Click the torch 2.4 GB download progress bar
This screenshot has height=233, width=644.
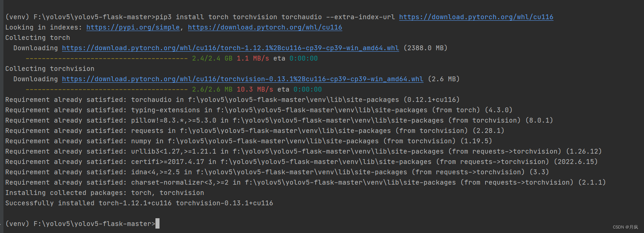pos(107,58)
